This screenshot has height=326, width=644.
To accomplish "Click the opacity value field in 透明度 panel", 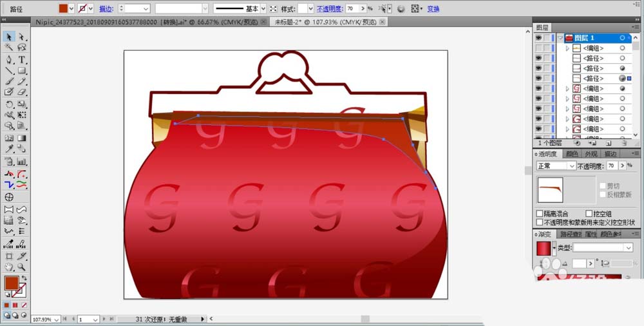I will click(612, 166).
